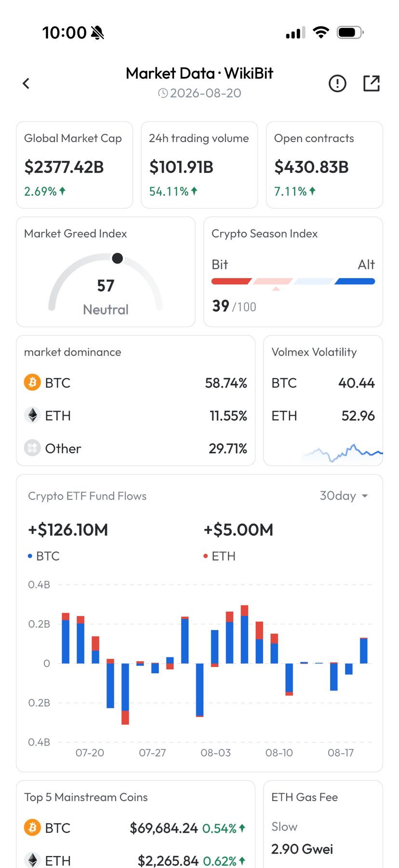Tap the Other coins icon
This screenshot has height=868, width=399.
[x=32, y=448]
